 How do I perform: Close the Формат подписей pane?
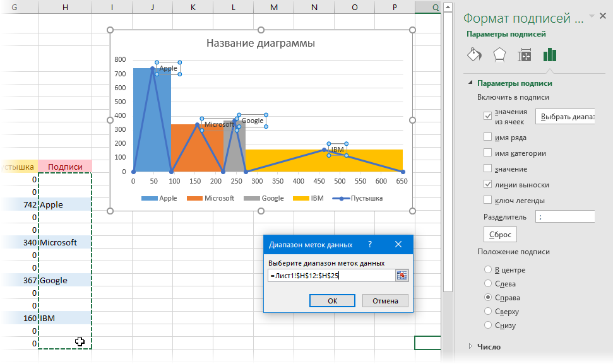(603, 16)
